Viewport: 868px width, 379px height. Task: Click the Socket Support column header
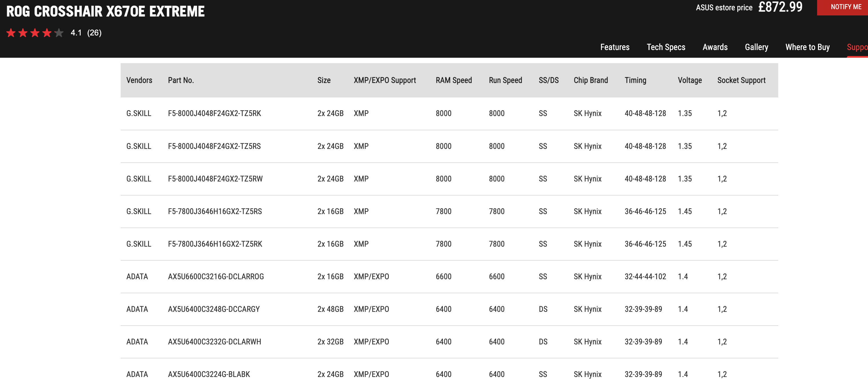tap(741, 80)
